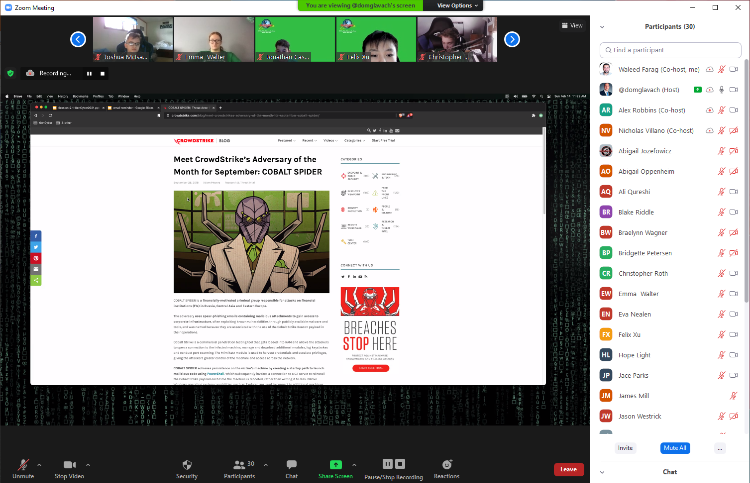The height and width of the screenshot is (483, 750).
Task: Click Felix Xu's video thumbnail
Action: pyautogui.click(x=376, y=39)
